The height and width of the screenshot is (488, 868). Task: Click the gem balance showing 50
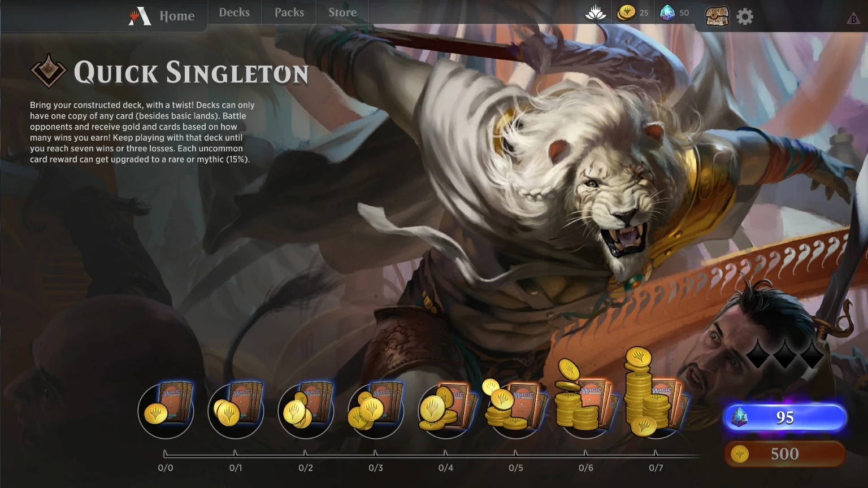coord(675,12)
